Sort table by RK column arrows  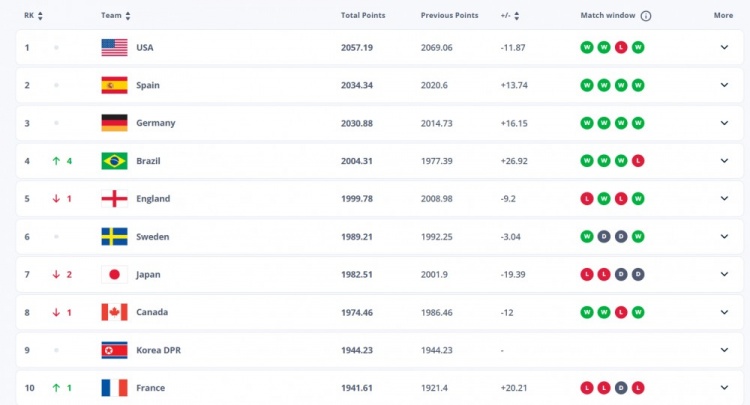tap(41, 16)
